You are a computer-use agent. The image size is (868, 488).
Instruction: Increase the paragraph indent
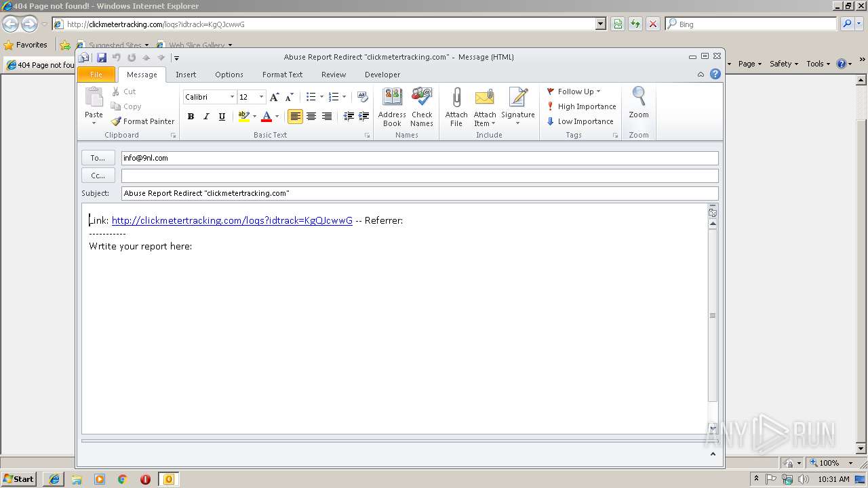[364, 117]
